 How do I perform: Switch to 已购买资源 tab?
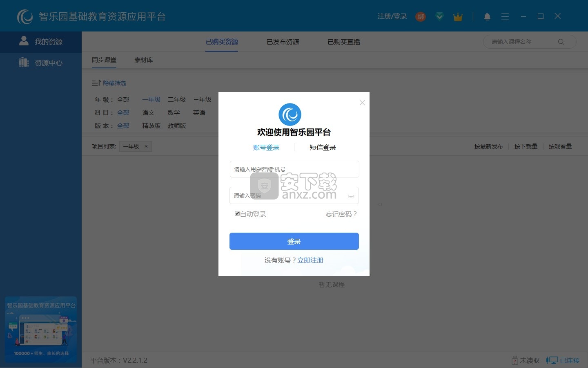(x=222, y=42)
